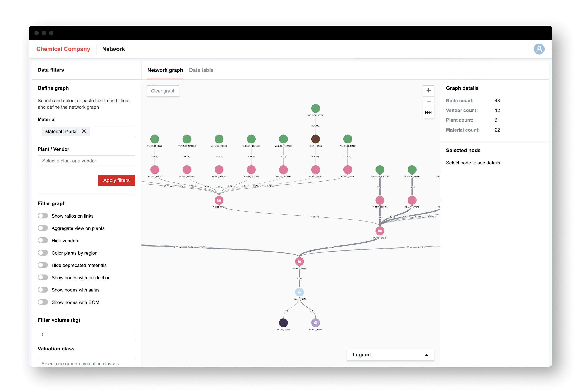This screenshot has width=581, height=392.
Task: Click the pink factory node PLANT_36449
Action: (x=299, y=261)
